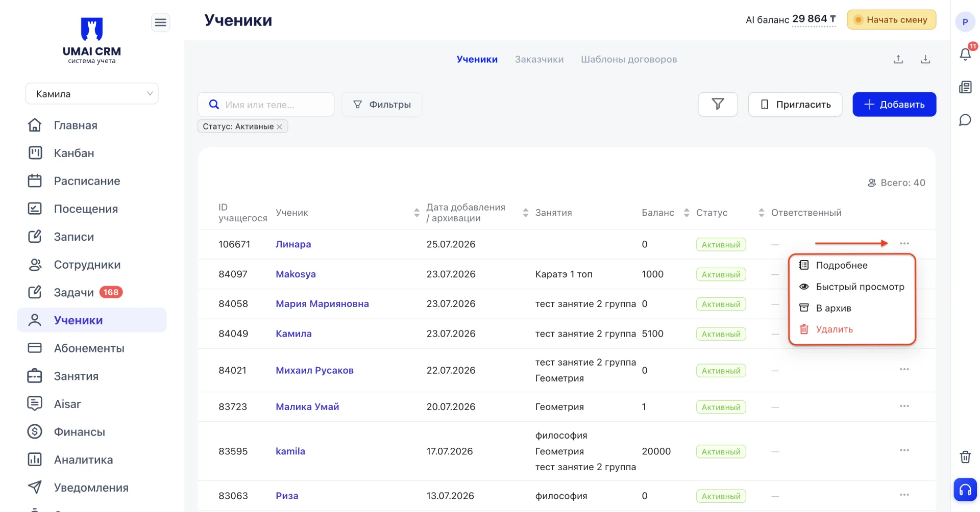Screen dimensions: 980x512
Task: Open Абонементы section
Action: click(89, 348)
